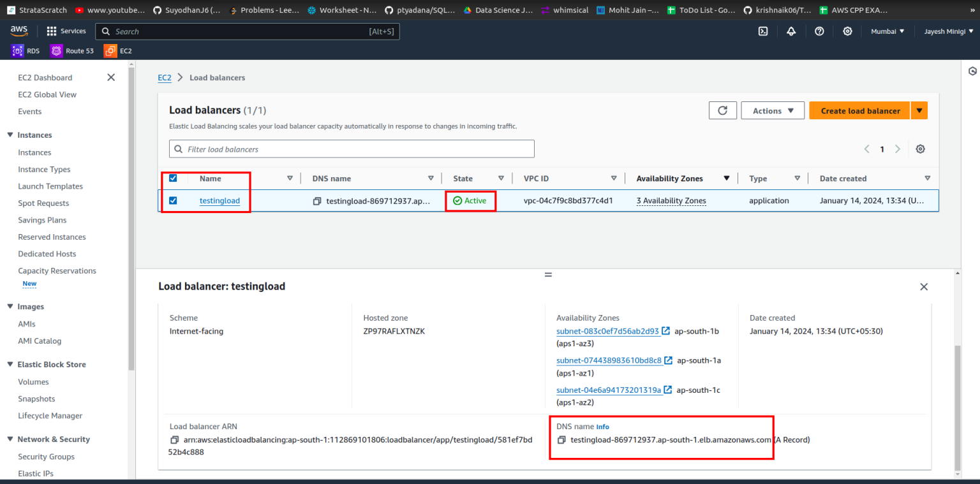The width and height of the screenshot is (980, 484).
Task: Open the testingload load balancer link
Action: click(219, 200)
